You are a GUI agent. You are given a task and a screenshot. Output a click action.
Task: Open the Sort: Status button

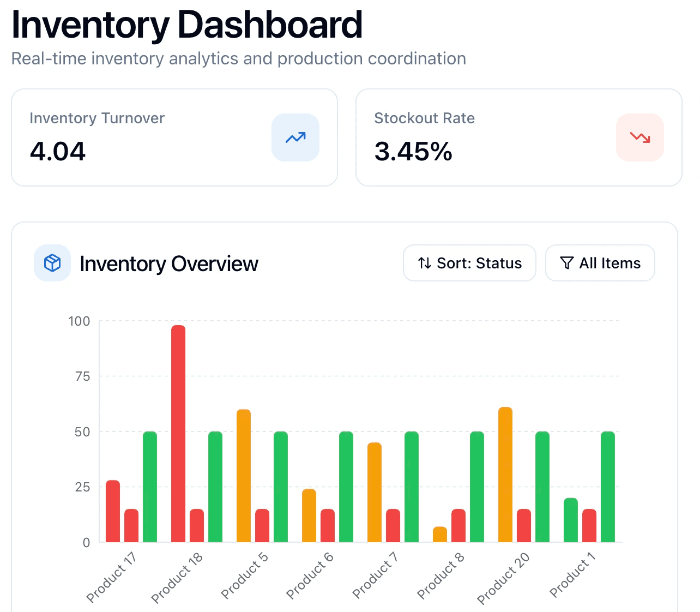coord(469,263)
